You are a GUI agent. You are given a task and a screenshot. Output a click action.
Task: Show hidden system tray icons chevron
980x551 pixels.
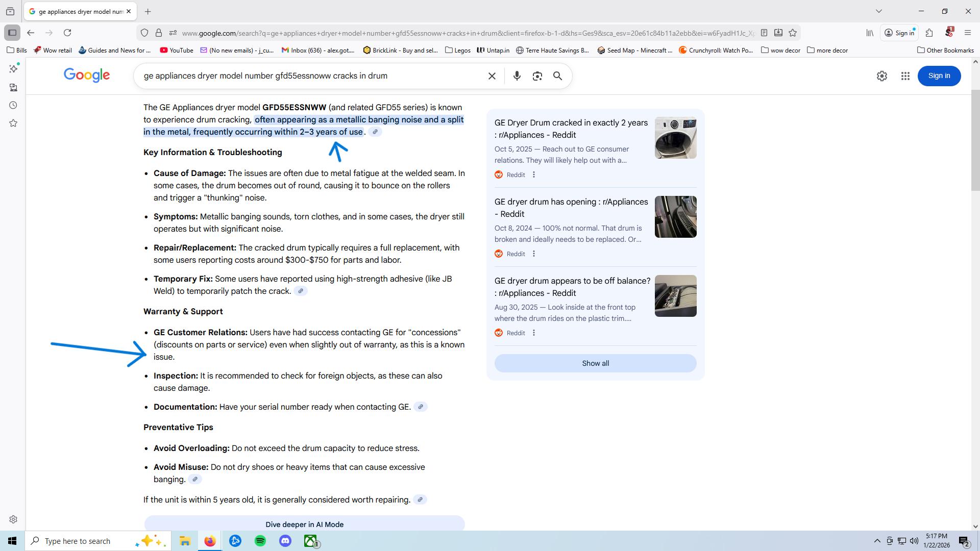877,541
